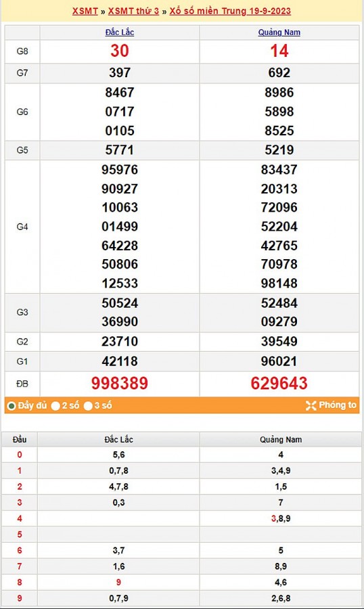The image size is (364, 609).
Task: Click G4 number 95976
Action: pyautogui.click(x=120, y=170)
